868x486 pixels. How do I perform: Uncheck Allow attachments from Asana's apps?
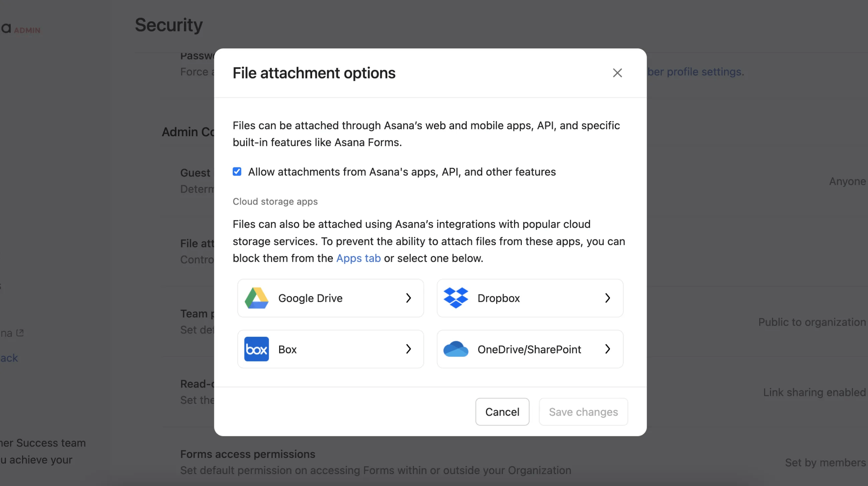click(237, 172)
